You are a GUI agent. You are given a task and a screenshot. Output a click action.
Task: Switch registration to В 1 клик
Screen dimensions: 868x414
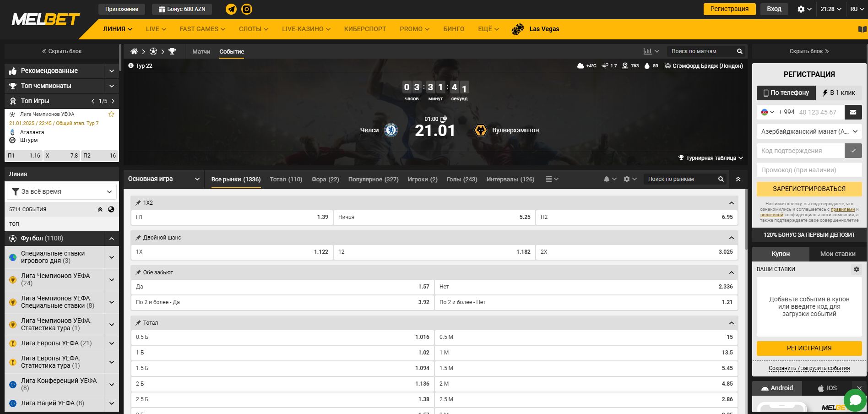tap(839, 93)
